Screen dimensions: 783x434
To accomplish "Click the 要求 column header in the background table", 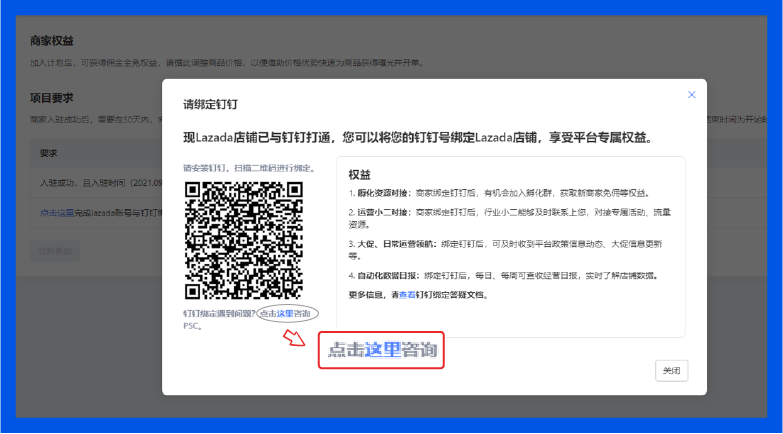I will click(x=48, y=153).
